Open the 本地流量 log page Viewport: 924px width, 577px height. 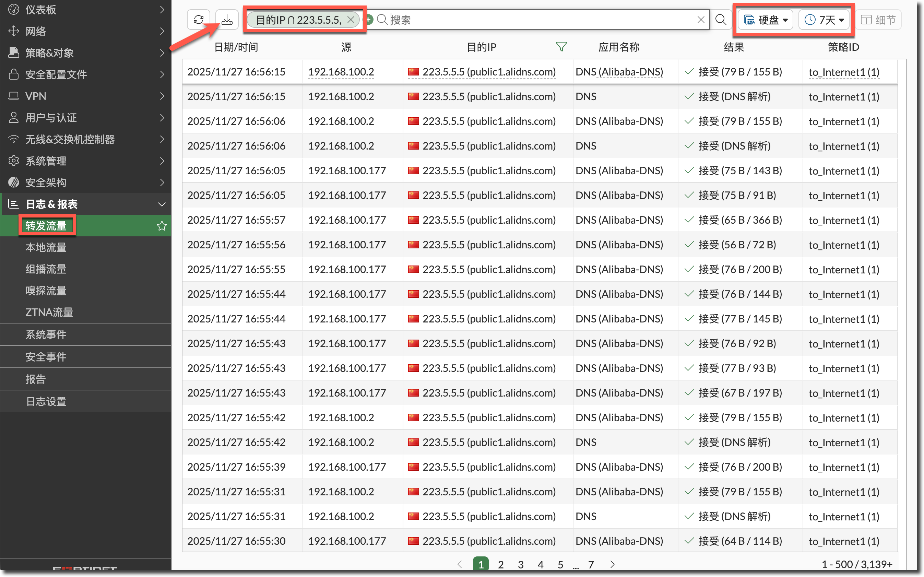coord(46,248)
